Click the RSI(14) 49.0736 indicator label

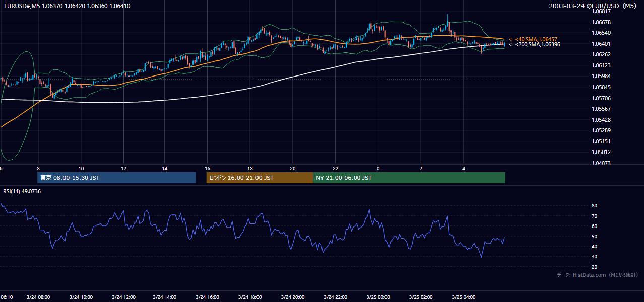point(22,192)
